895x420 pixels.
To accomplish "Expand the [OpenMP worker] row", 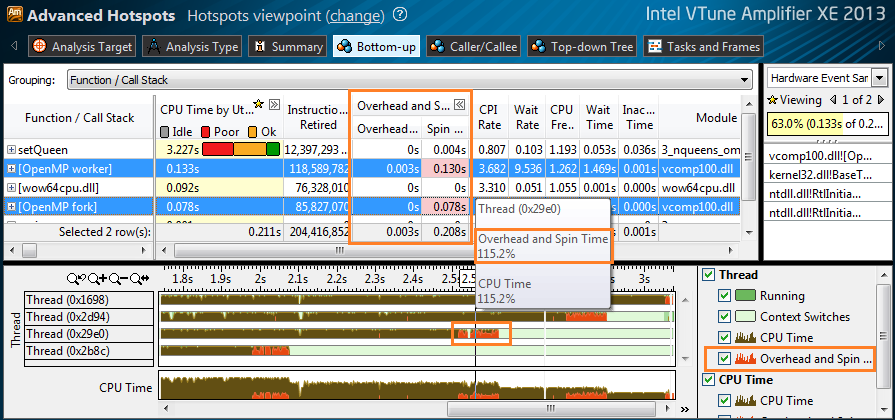I will point(11,169).
